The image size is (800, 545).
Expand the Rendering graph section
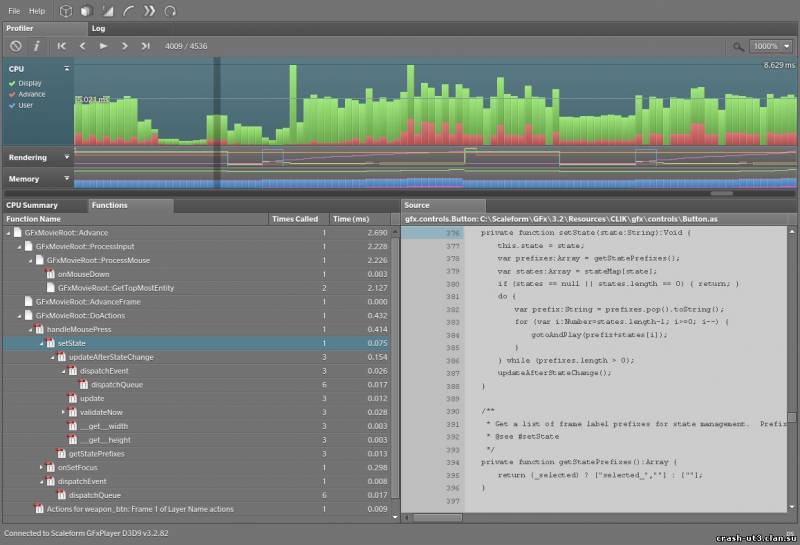coord(67,157)
